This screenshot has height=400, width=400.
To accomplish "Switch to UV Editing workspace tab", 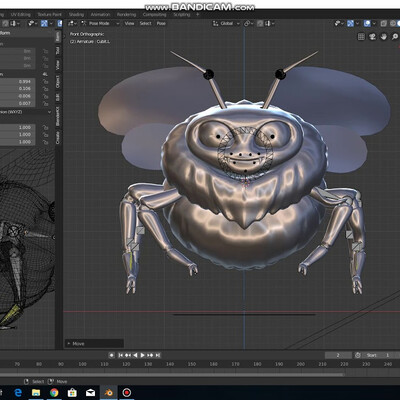I will (x=20, y=15).
